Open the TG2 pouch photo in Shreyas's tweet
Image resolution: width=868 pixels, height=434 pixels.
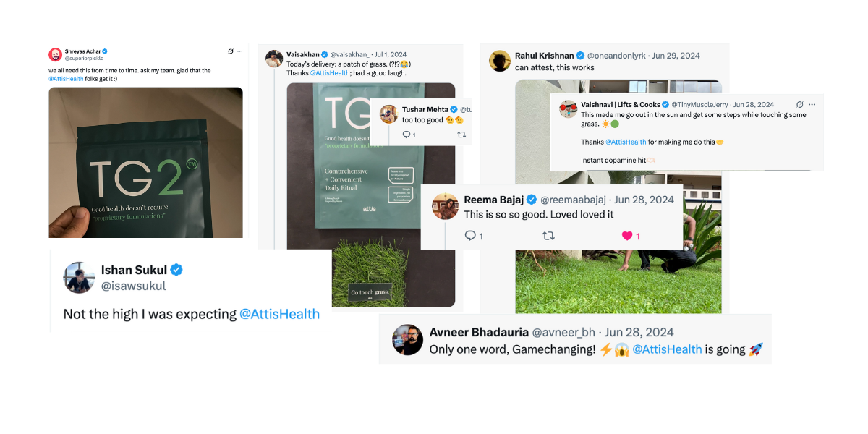145,163
